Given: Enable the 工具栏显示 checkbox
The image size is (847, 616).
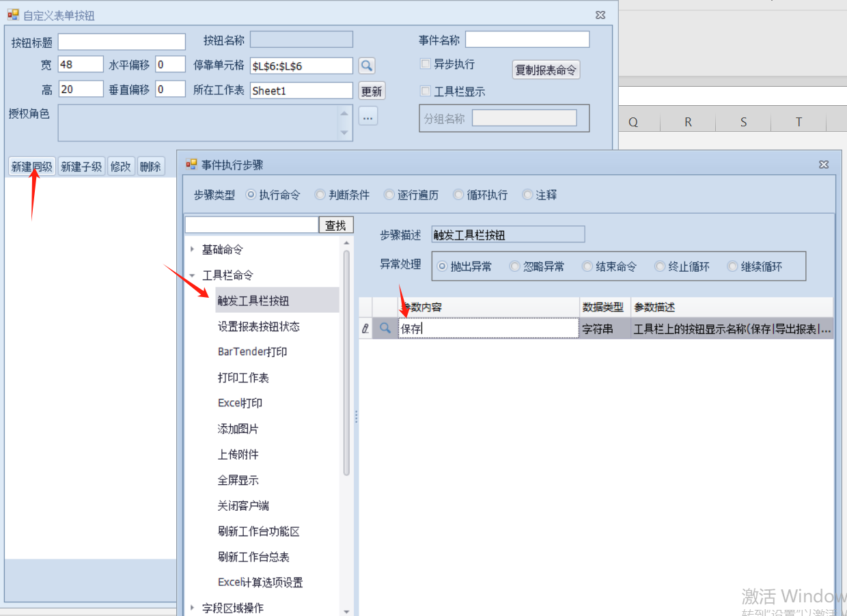Looking at the screenshot, I should [x=426, y=91].
